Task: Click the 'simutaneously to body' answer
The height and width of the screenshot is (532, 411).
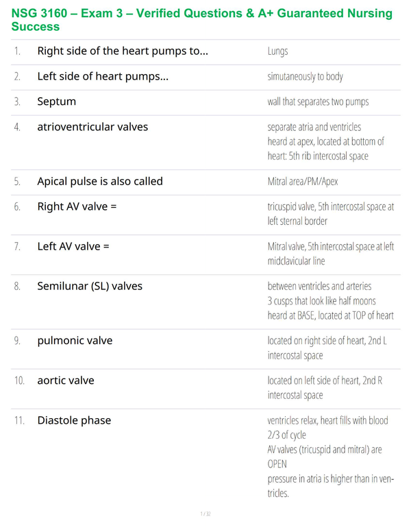Action: (306, 76)
